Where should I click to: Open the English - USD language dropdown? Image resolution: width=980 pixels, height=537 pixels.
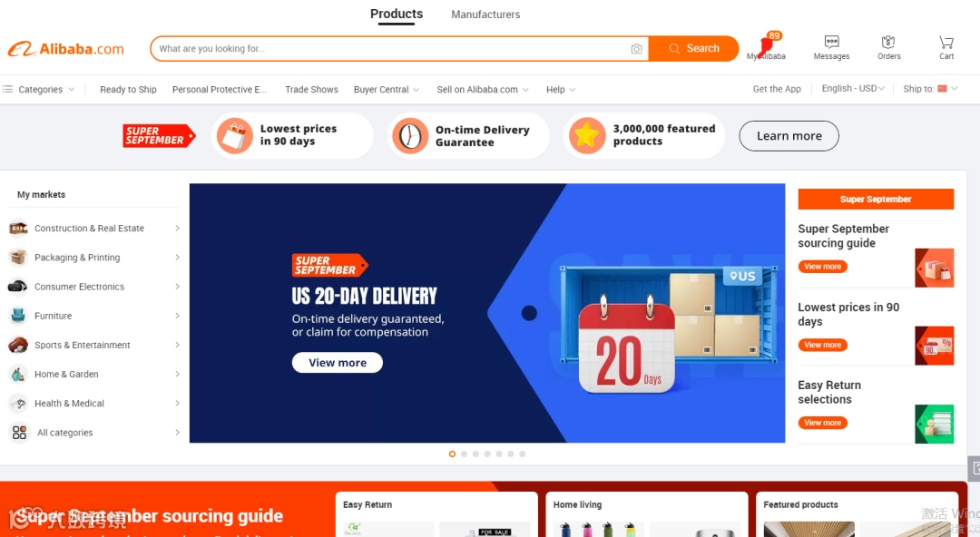[x=853, y=89]
